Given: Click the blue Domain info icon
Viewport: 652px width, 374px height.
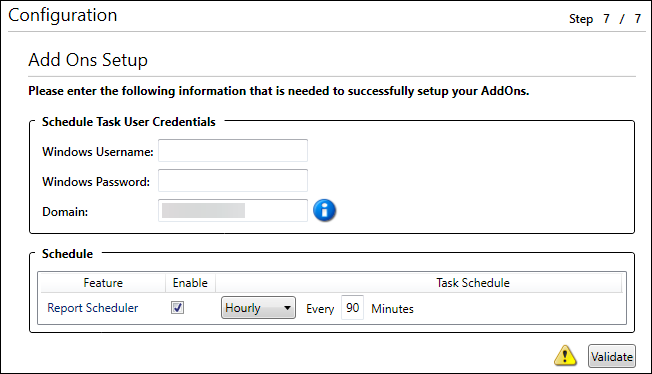Looking at the screenshot, I should click(324, 210).
